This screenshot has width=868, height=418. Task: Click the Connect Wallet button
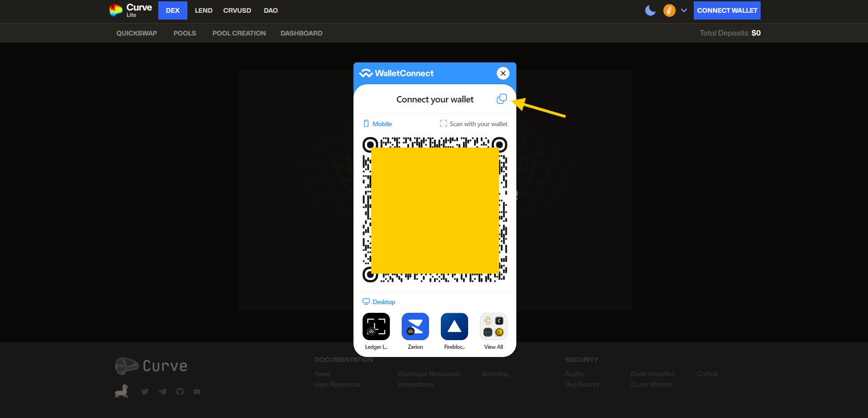727,10
